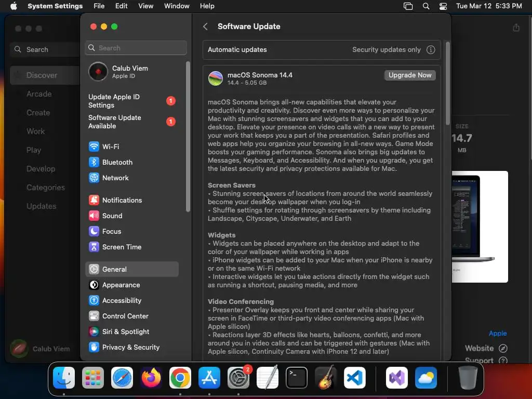This screenshot has width=532, height=399.
Task: Open Website link in App Store
Action: 486,348
